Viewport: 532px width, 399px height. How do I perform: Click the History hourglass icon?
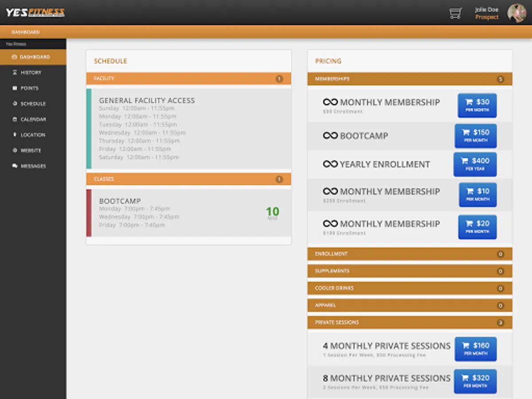click(15, 73)
